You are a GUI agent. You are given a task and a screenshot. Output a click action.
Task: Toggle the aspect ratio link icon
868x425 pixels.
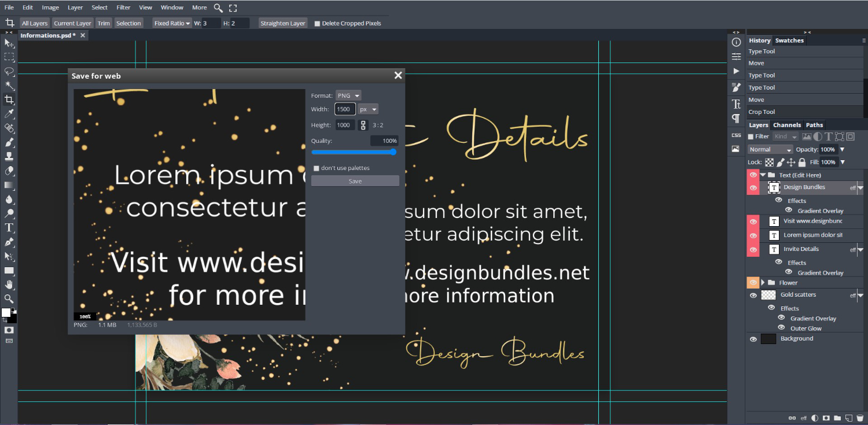pyautogui.click(x=363, y=125)
